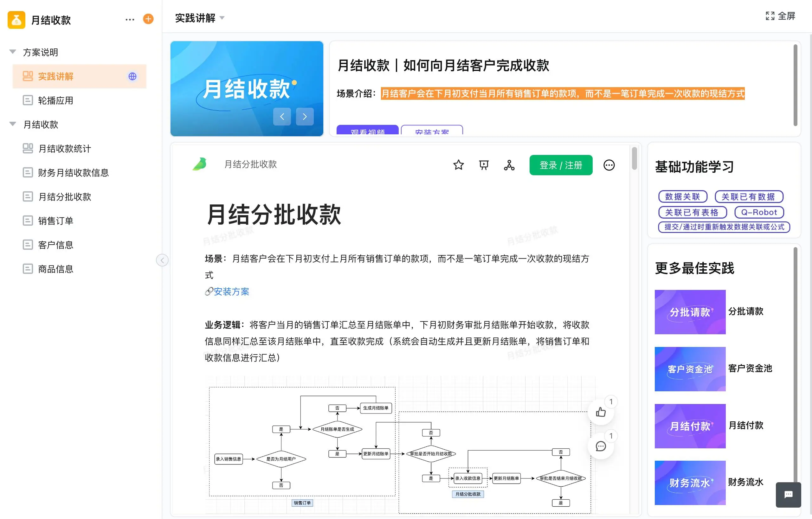This screenshot has height=519, width=812.
Task: Open the circled more options icon
Action: [x=609, y=165]
